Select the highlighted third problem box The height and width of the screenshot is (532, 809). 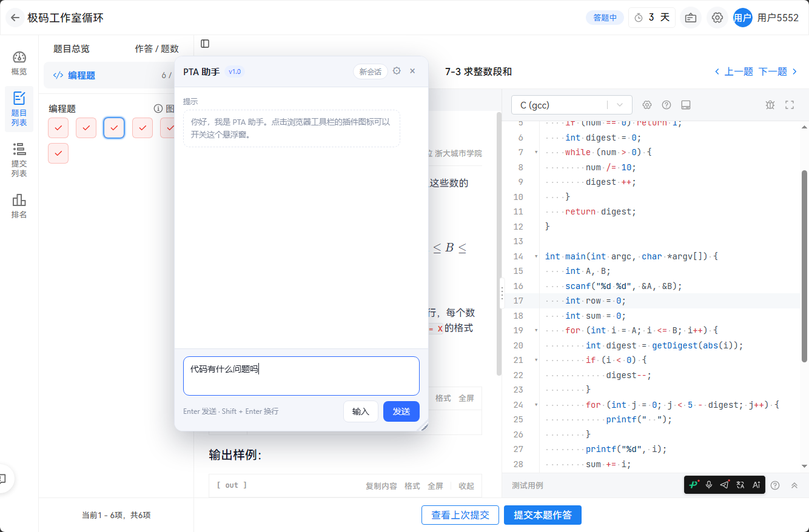click(114, 128)
